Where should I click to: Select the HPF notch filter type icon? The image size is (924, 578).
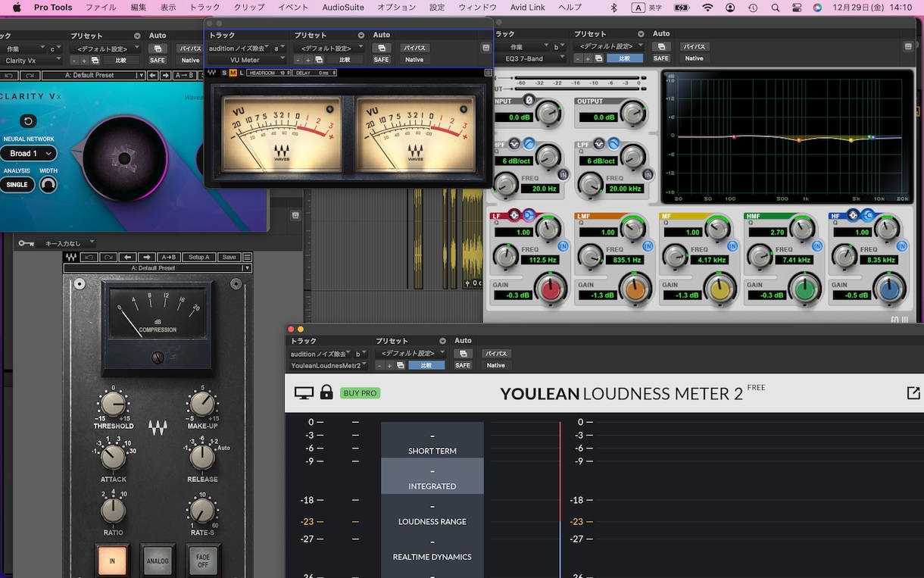[515, 142]
